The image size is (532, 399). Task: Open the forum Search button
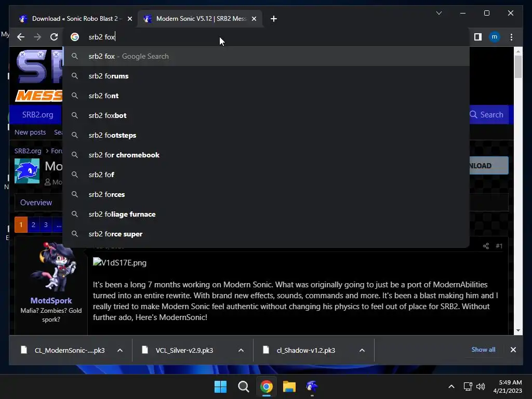click(486, 115)
